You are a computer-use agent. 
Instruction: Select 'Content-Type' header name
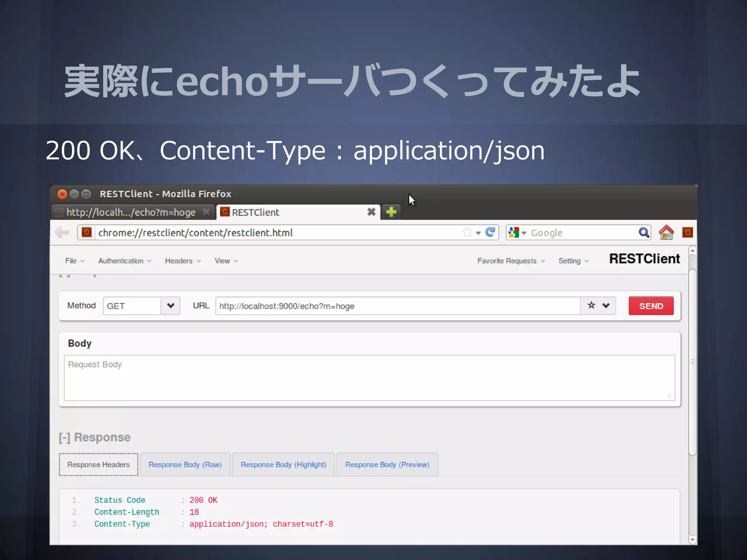pos(122,524)
